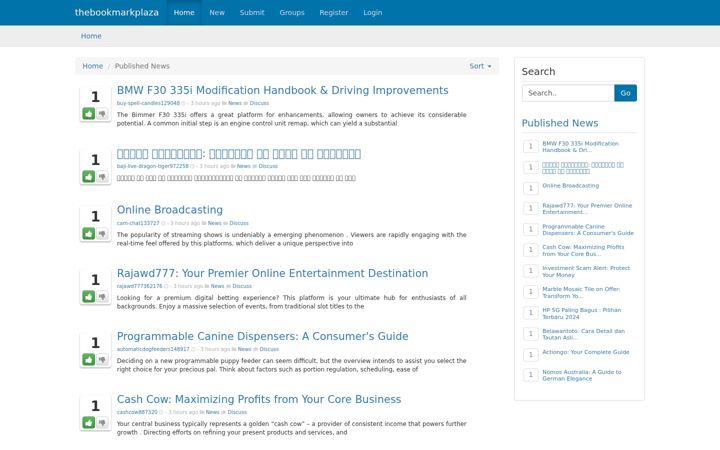Click the thebookmarkplaza site logo
720x450 pixels.
coord(117,12)
